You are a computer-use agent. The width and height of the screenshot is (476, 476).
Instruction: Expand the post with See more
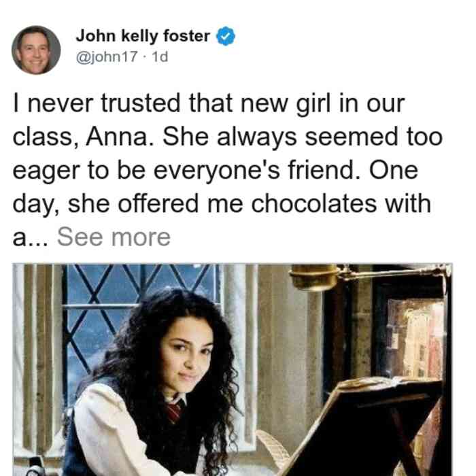coord(114,237)
